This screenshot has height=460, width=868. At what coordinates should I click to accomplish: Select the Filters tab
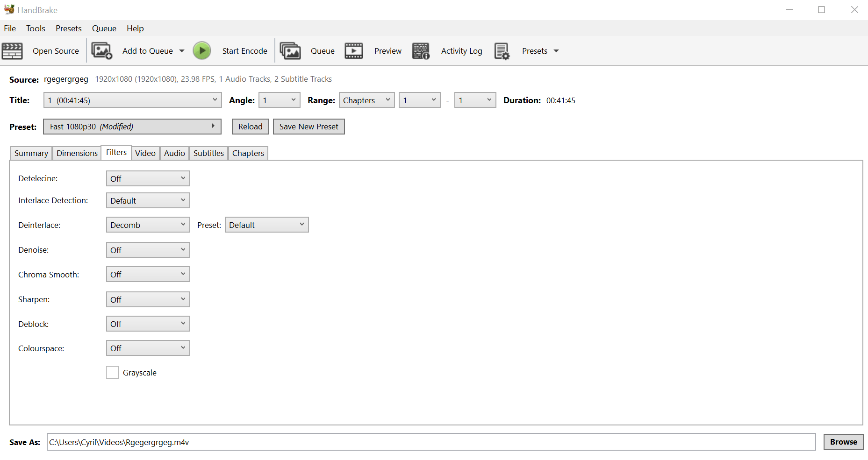click(x=116, y=152)
